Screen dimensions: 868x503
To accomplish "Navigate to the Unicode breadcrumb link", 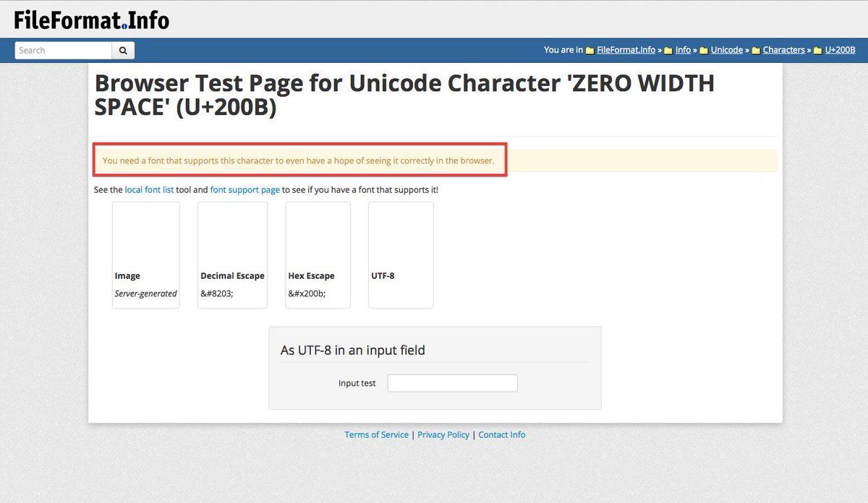I will coord(726,50).
